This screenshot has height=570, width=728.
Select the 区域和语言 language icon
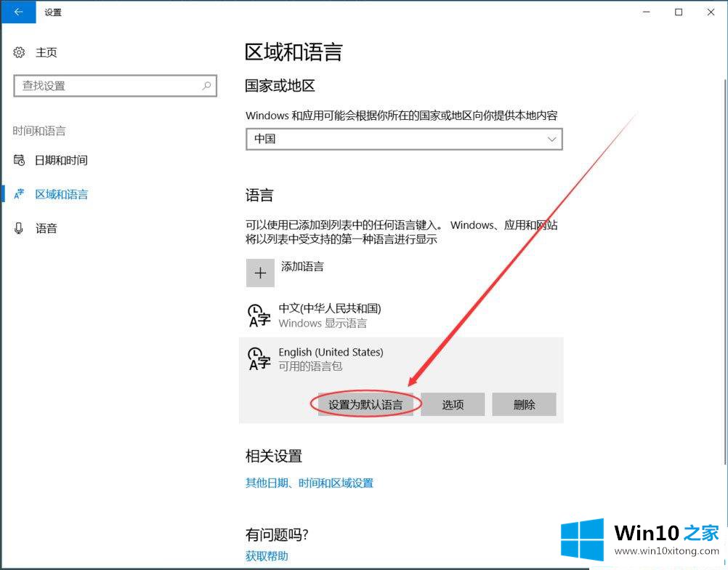coord(19,194)
